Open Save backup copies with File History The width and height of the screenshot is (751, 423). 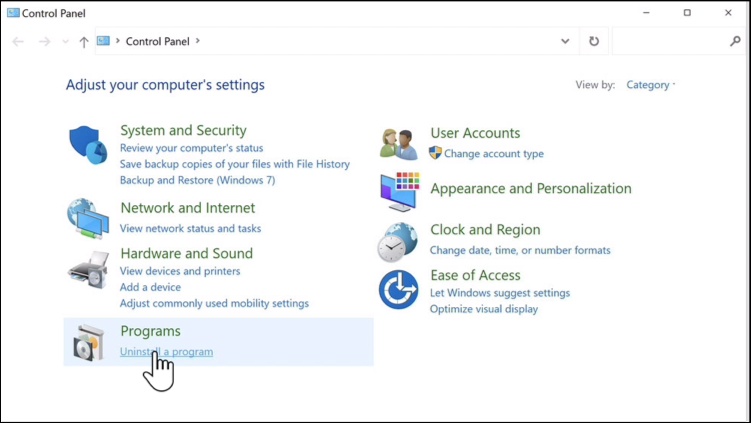tap(235, 164)
